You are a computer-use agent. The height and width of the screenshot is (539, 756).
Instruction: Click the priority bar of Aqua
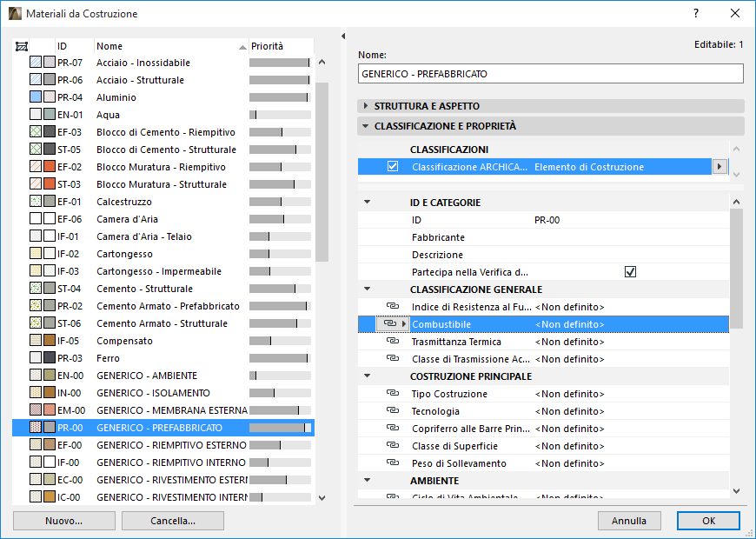pos(280,115)
